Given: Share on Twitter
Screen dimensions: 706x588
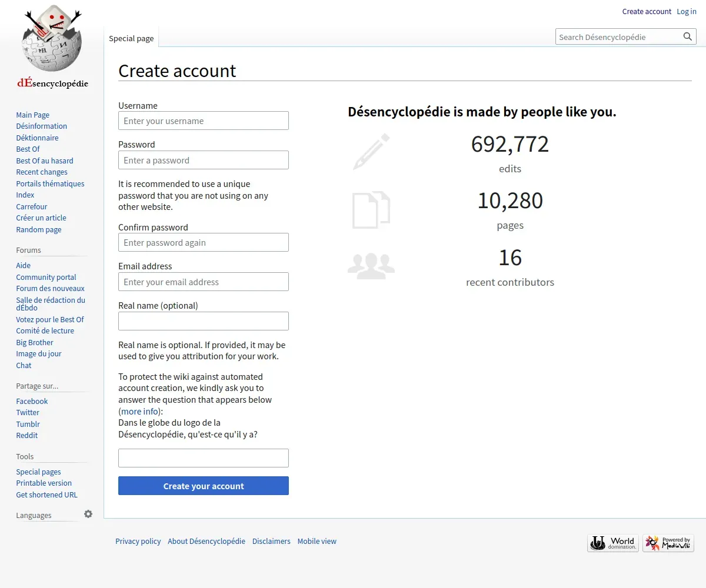Looking at the screenshot, I should 28,412.
